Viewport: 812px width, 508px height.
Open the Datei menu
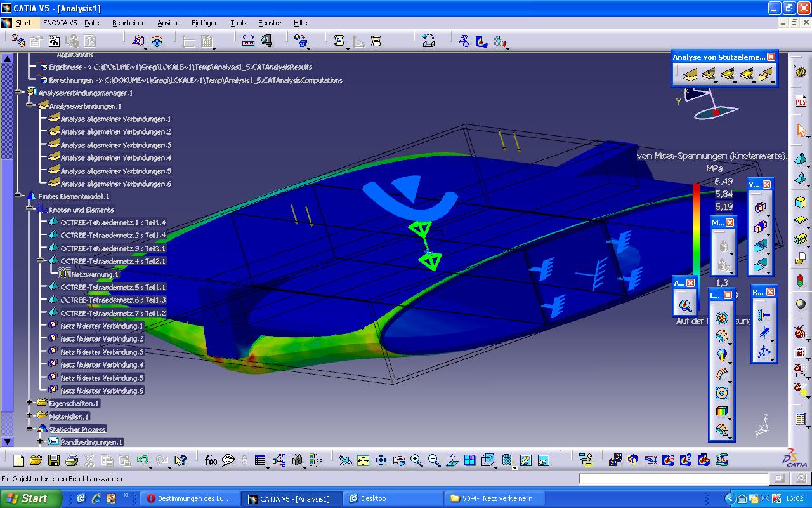click(93, 23)
